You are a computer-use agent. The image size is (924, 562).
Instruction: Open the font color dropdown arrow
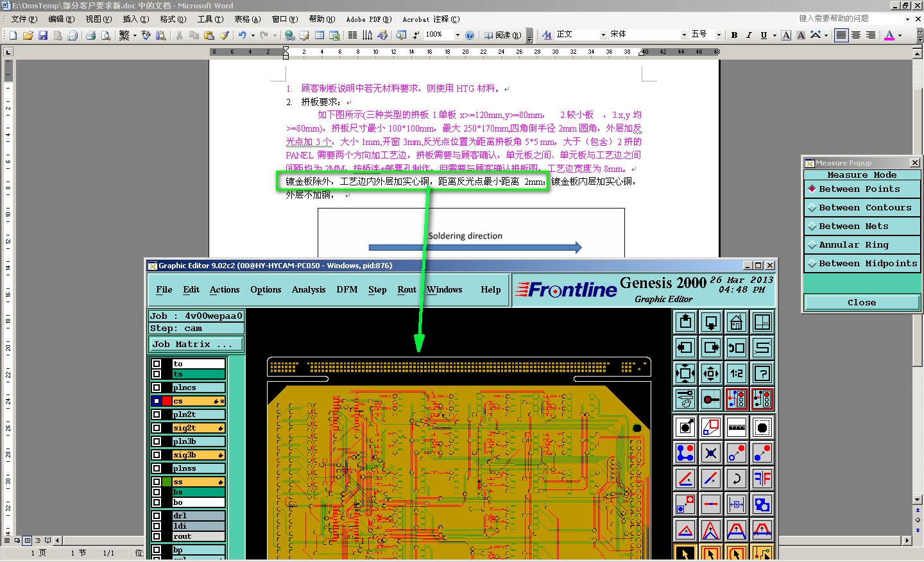[900, 35]
